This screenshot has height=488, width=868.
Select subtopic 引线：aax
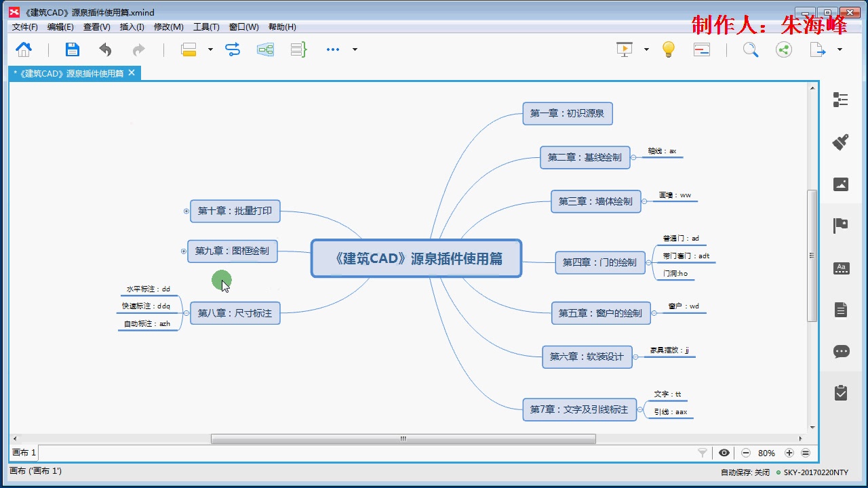click(x=670, y=412)
